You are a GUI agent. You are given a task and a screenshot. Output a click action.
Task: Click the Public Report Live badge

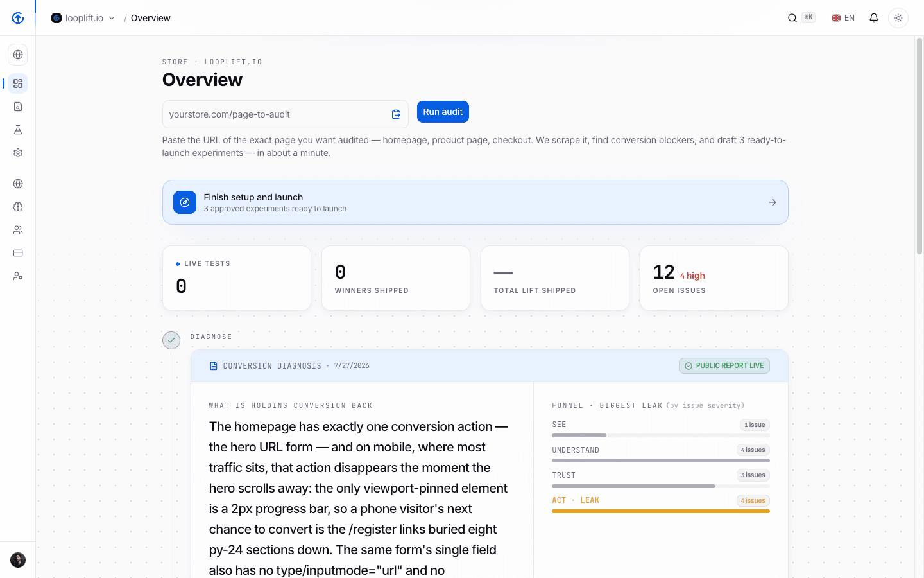click(x=724, y=366)
